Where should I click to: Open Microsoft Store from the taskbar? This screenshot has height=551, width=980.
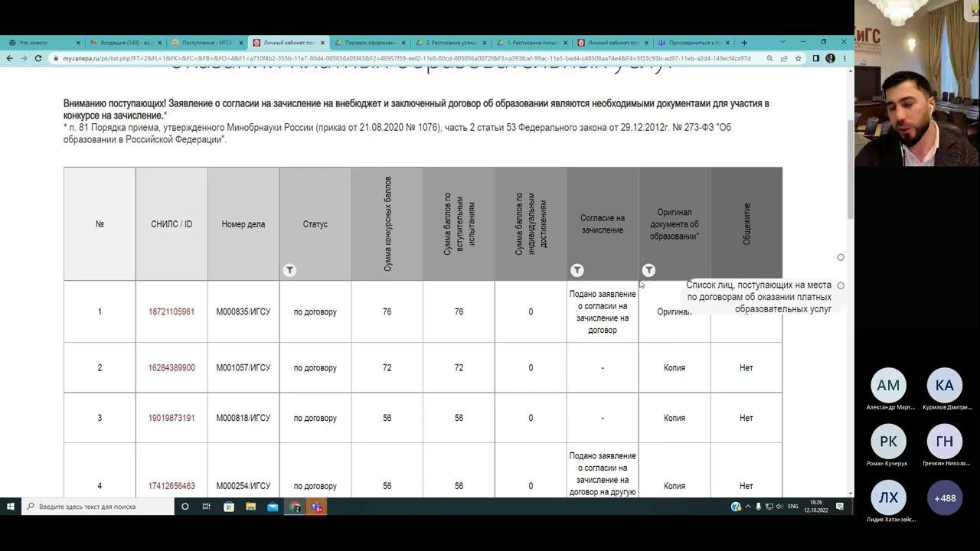228,507
